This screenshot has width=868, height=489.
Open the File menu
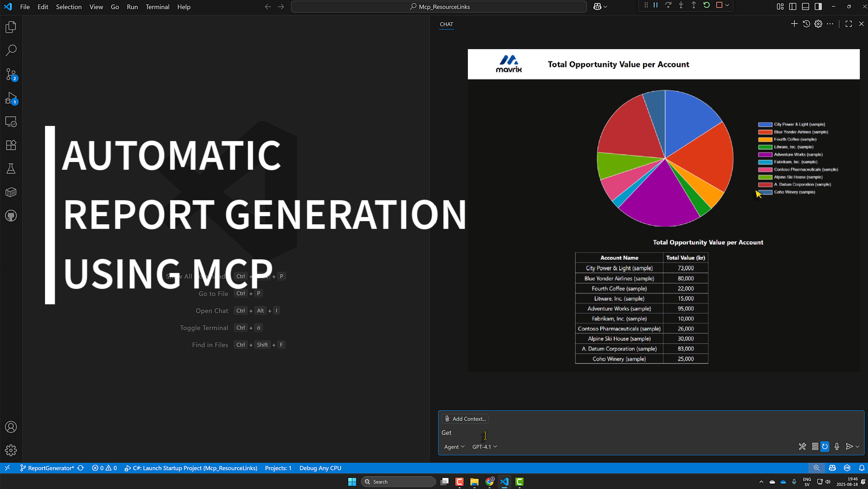pos(25,7)
